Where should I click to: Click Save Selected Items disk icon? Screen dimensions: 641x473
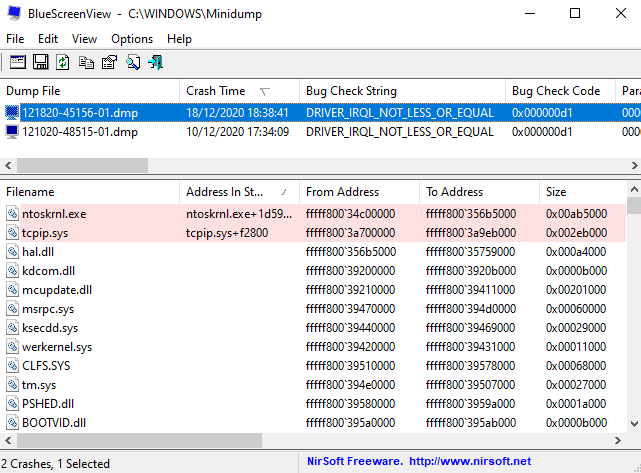coord(40,63)
